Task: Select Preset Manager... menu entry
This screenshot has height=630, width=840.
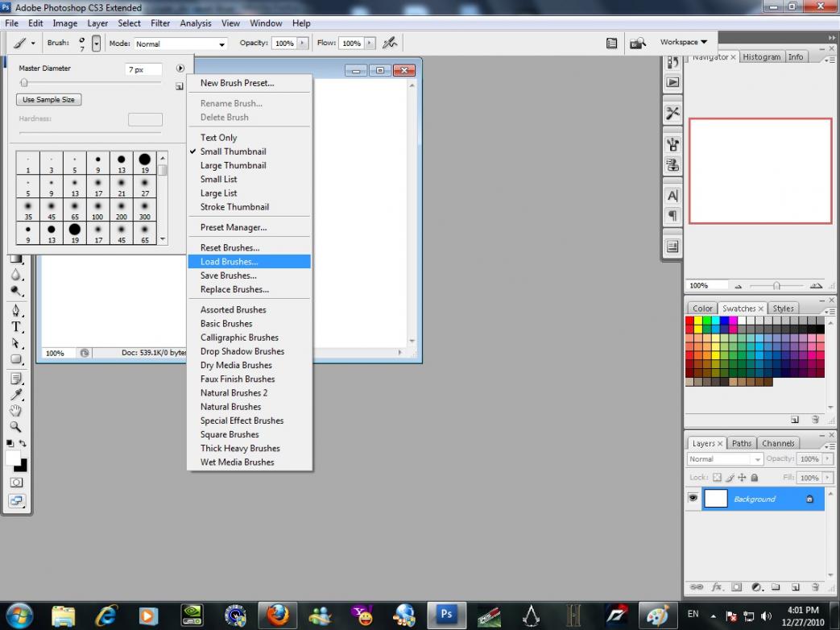Action: (x=249, y=227)
